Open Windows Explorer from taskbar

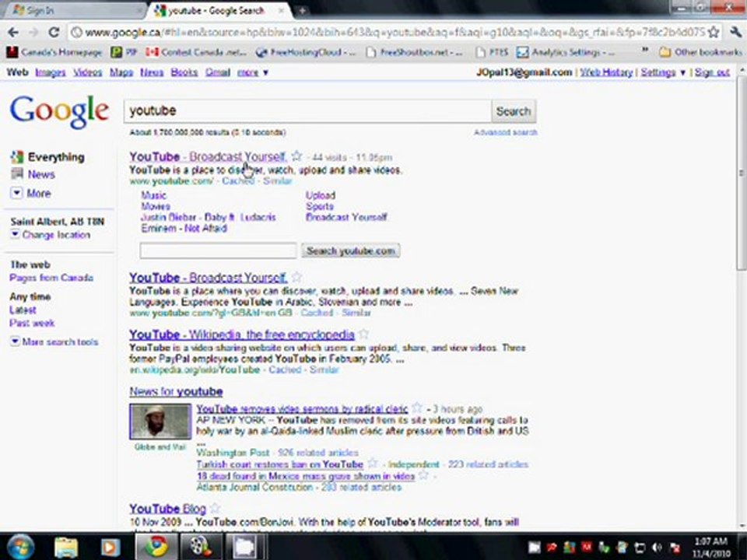pos(66,547)
